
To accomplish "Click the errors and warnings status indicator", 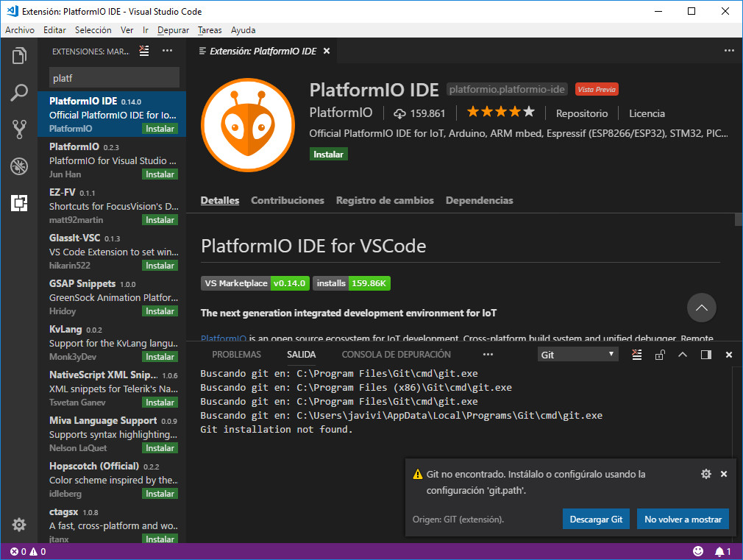I will click(28, 551).
